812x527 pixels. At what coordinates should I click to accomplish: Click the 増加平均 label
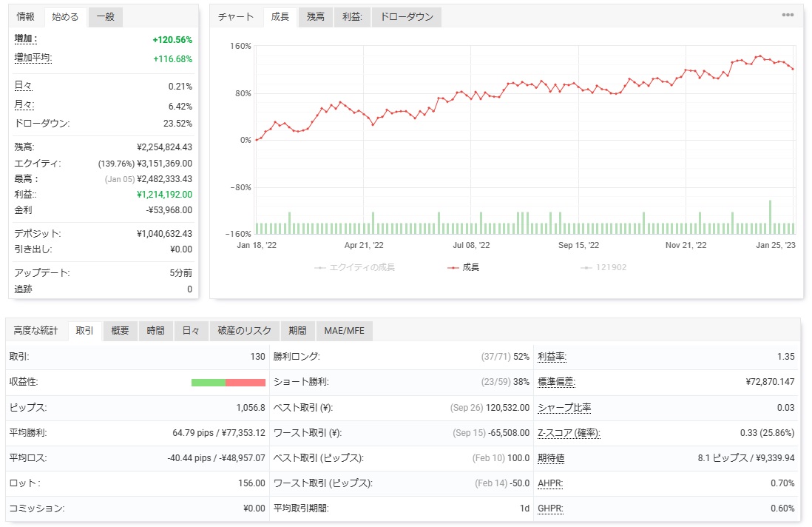pyautogui.click(x=33, y=58)
